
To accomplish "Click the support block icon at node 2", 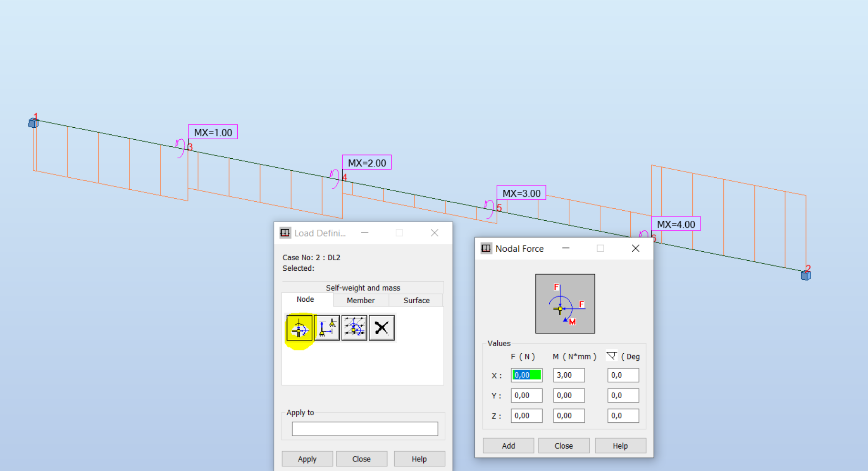I will pos(805,275).
